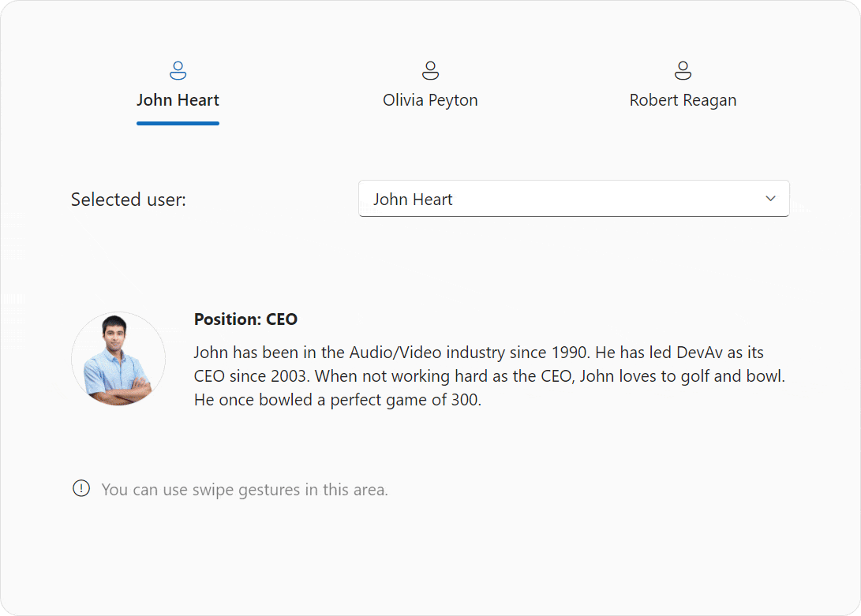Click the user icon above John Heart
The image size is (861, 616).
tap(178, 71)
